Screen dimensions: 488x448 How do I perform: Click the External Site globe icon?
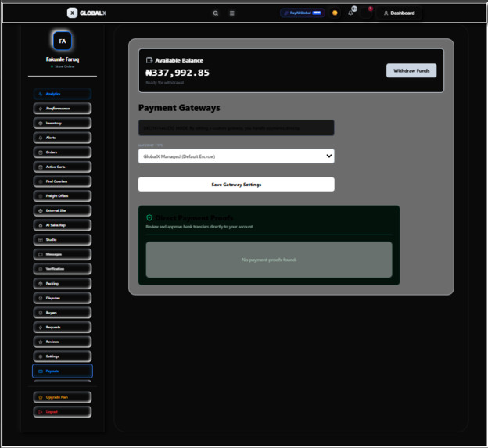tap(41, 210)
